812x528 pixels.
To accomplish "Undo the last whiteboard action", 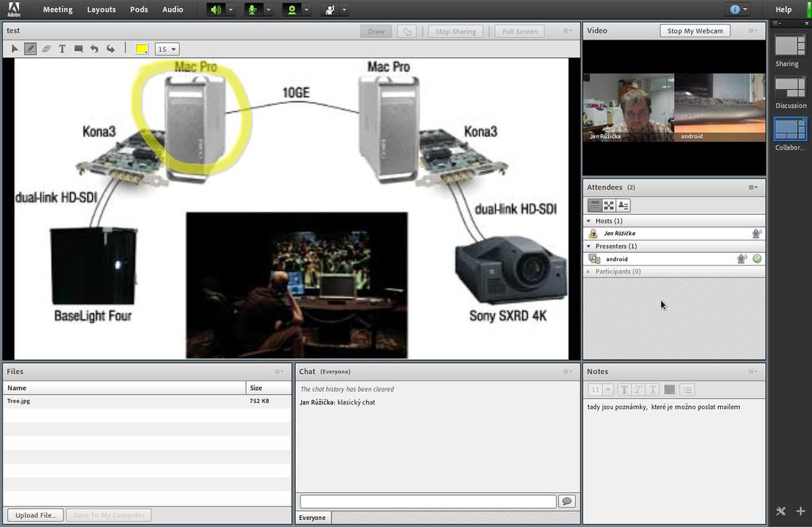I will [x=94, y=48].
